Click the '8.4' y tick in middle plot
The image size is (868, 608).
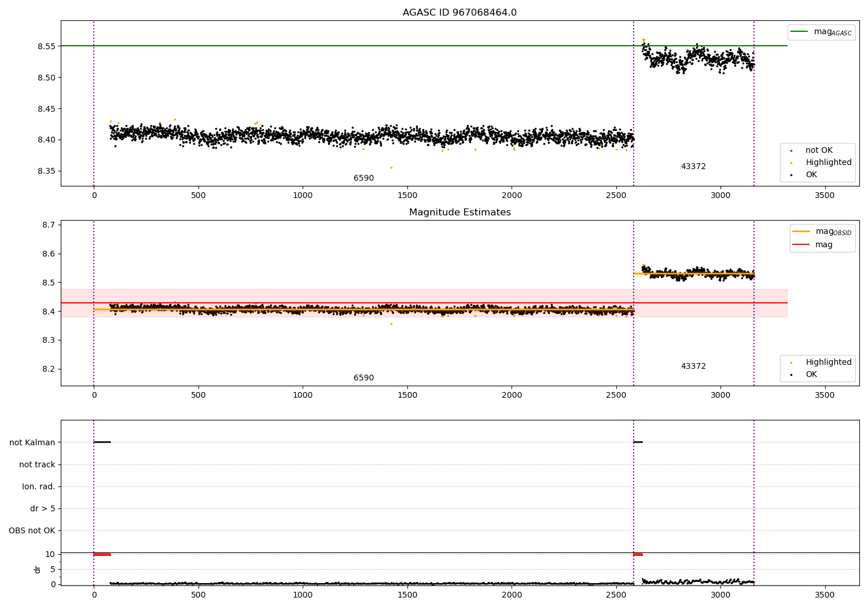click(x=49, y=312)
